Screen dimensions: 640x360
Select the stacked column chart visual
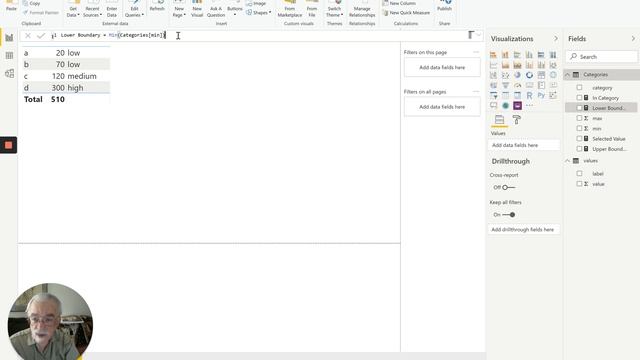505,55
